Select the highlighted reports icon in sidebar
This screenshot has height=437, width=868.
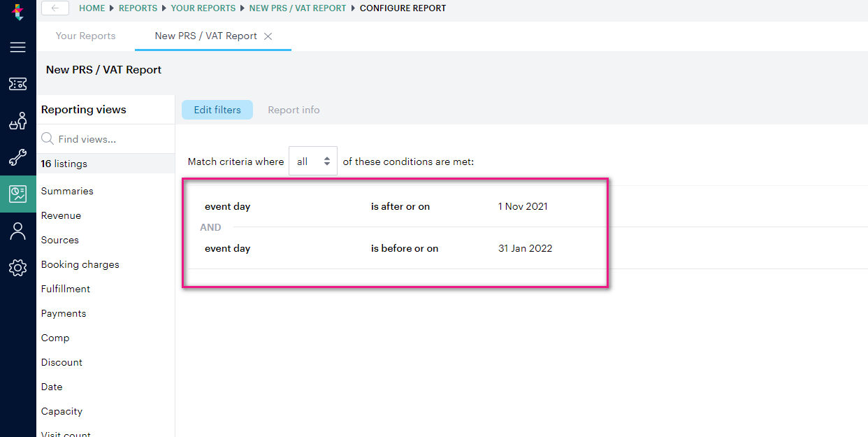coord(17,193)
